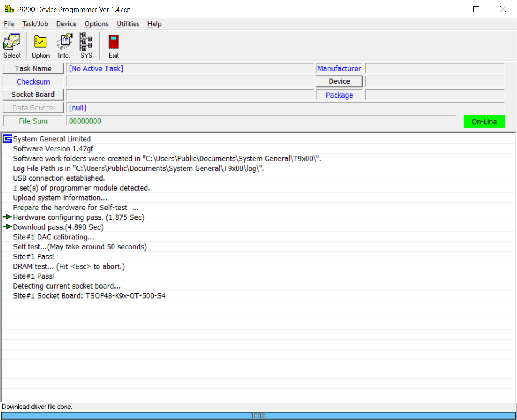
Task: Close the T9200 Device Programmer window
Action: pos(503,9)
